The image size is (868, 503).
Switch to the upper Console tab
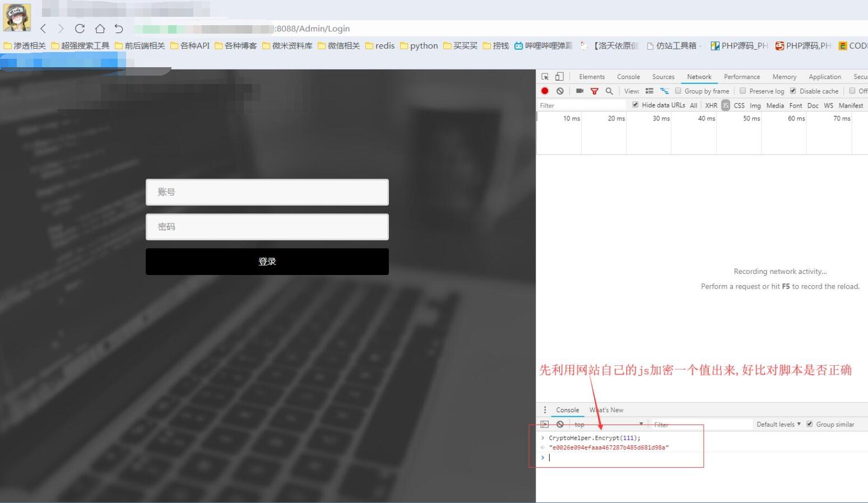coord(628,77)
